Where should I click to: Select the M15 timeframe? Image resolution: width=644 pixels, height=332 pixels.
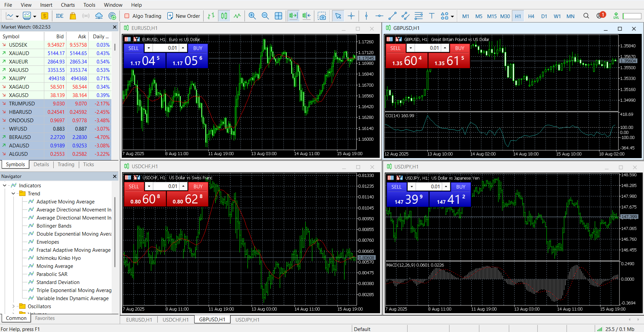(492, 16)
